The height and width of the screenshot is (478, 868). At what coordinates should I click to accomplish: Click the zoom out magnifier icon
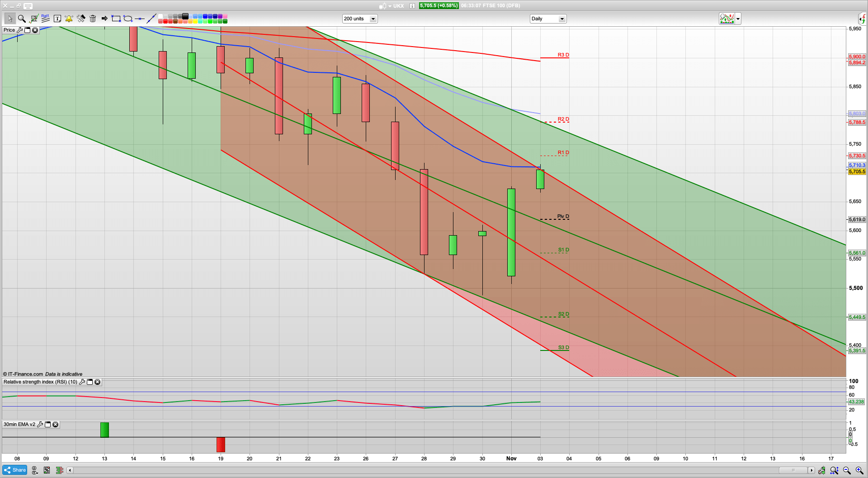tap(847, 470)
